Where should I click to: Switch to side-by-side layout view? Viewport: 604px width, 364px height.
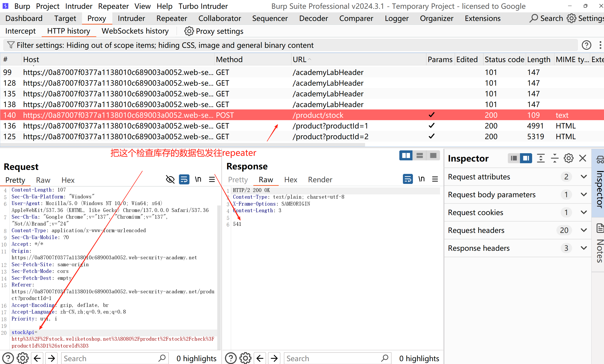tap(406, 156)
